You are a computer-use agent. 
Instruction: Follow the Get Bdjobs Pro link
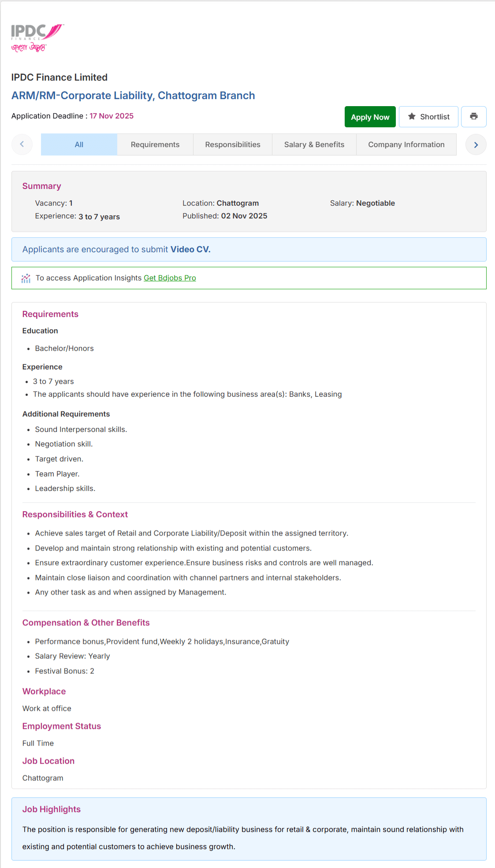point(170,278)
